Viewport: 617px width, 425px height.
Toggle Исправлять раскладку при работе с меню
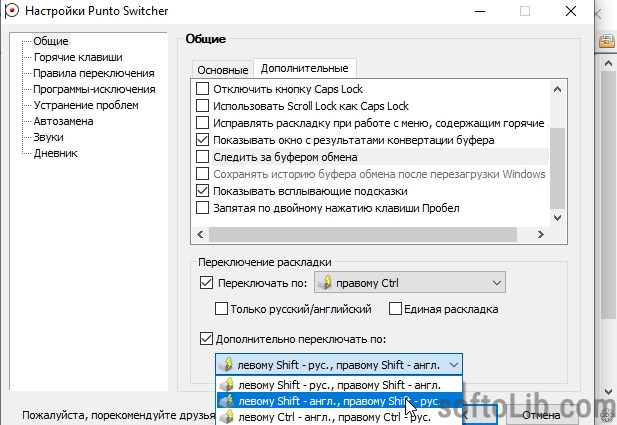[x=202, y=122]
